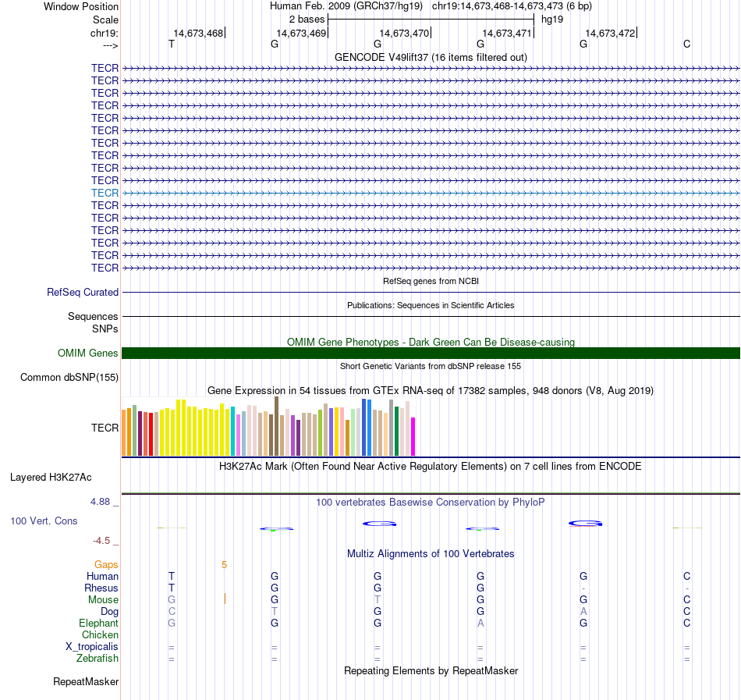Click the Human Feb. 2009 (GRCh37/hg19) header text

346,6
